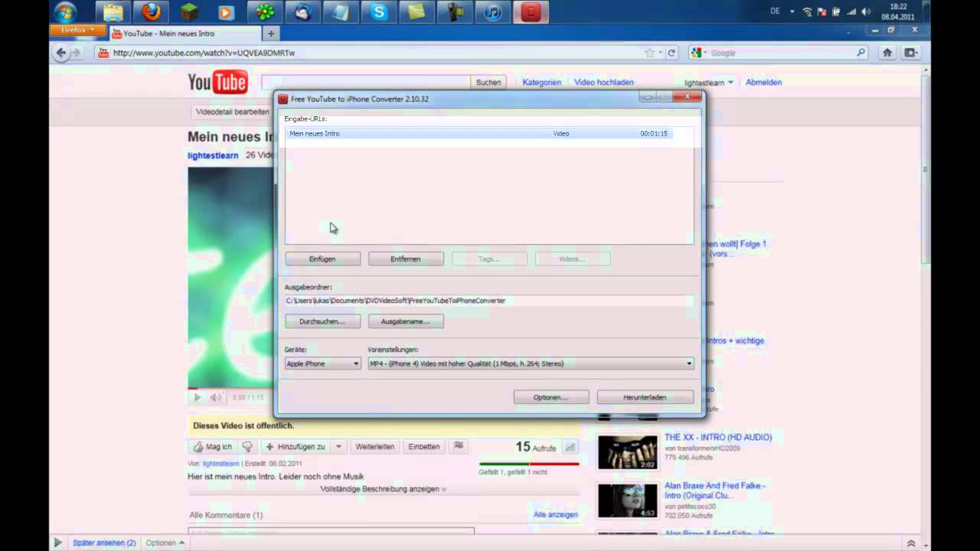980x551 pixels.
Task: Click the search magnifier in Google box
Action: (x=861, y=53)
